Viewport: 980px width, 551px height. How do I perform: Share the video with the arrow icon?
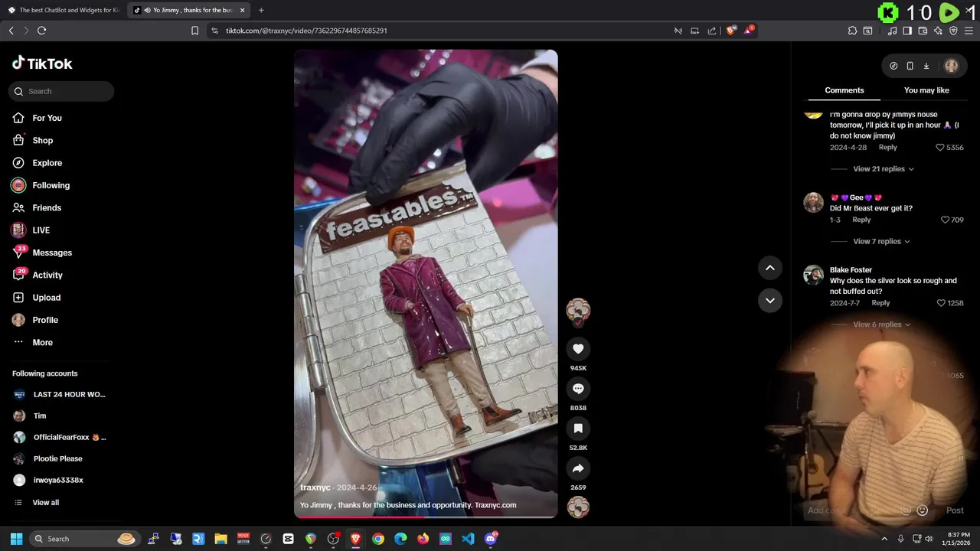coord(578,468)
